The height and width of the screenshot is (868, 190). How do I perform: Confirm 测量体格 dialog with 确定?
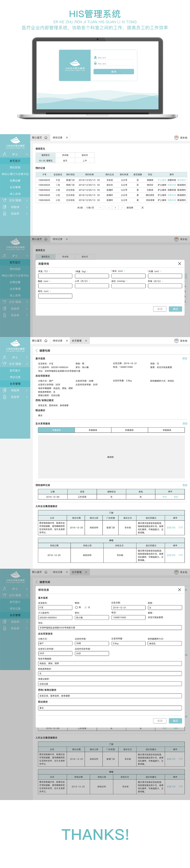[175, 309]
